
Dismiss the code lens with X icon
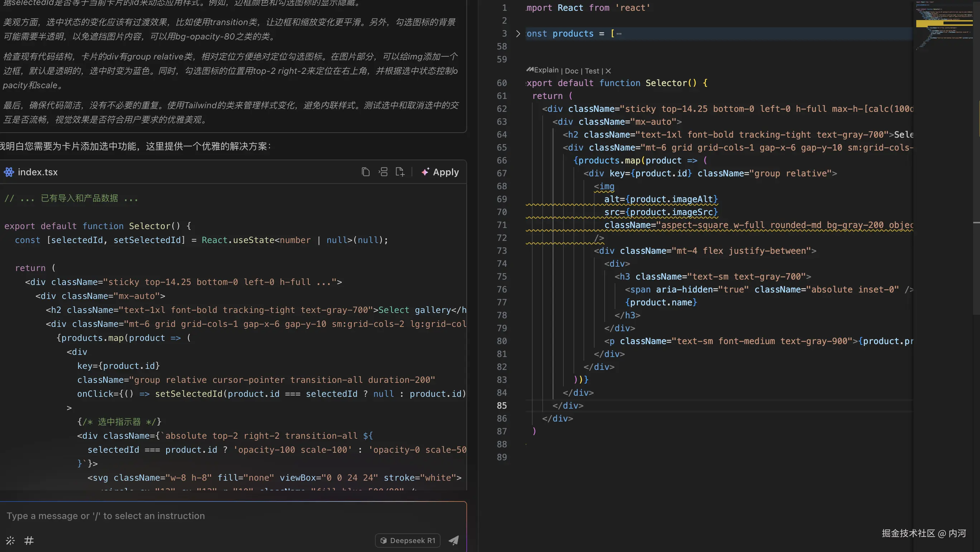pos(608,71)
